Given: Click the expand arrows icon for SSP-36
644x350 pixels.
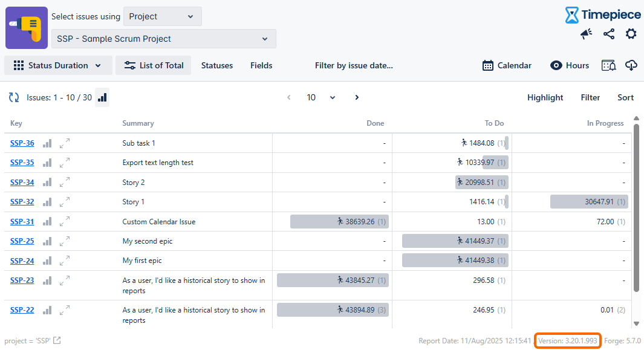Looking at the screenshot, I should point(65,143).
